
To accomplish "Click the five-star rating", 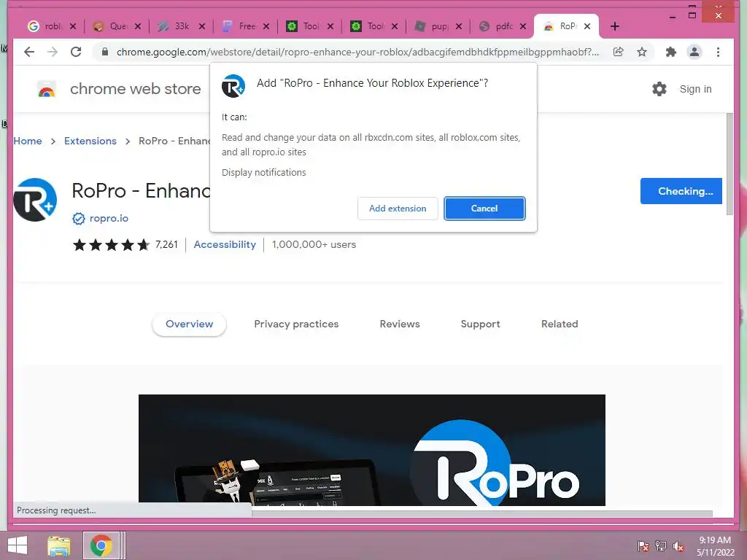I will point(112,245).
